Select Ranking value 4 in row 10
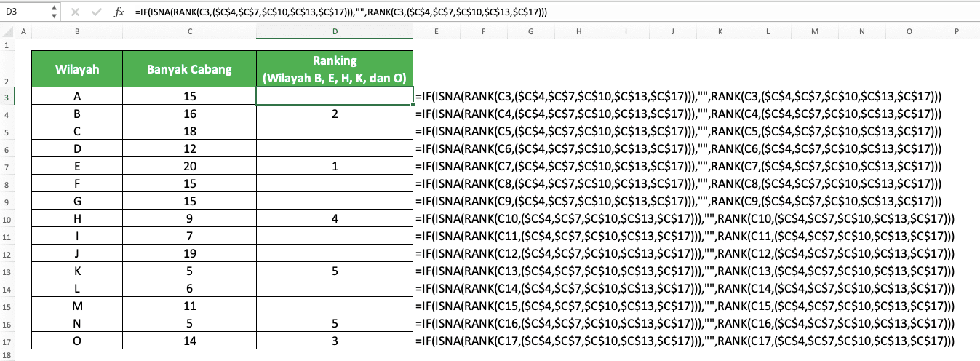Image resolution: width=980 pixels, height=361 pixels. 335,219
